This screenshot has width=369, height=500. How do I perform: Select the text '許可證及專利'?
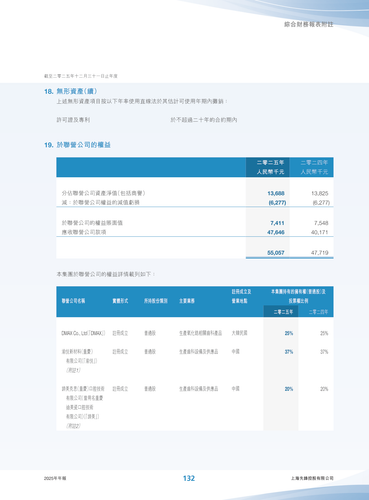coord(73,120)
